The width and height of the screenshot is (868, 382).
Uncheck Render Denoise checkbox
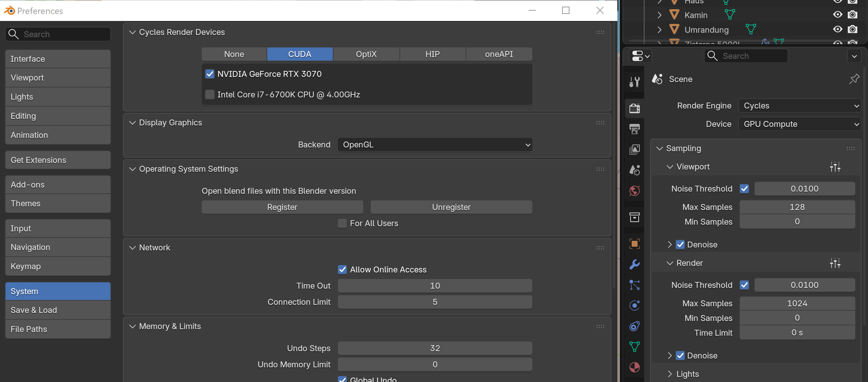coord(680,356)
